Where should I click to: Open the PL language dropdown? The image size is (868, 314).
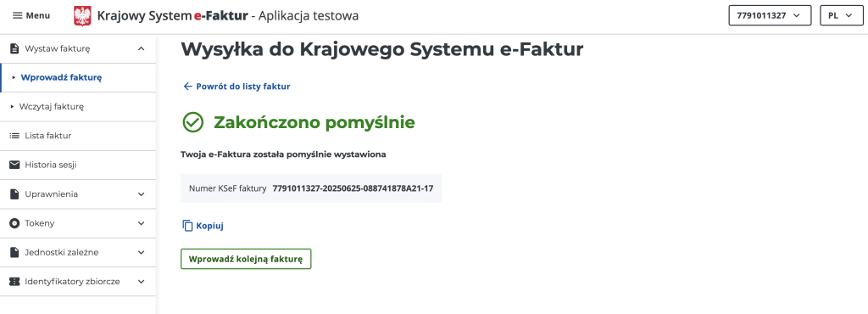point(842,15)
